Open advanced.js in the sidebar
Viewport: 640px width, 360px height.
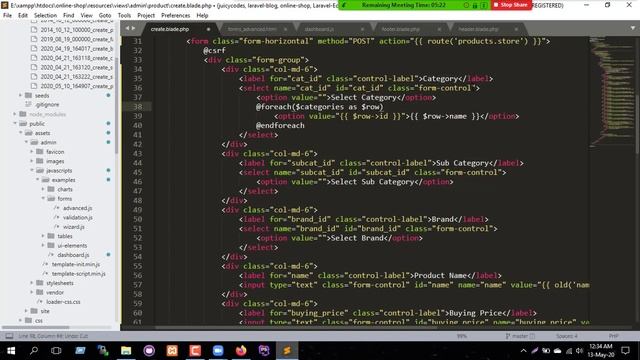pos(77,208)
